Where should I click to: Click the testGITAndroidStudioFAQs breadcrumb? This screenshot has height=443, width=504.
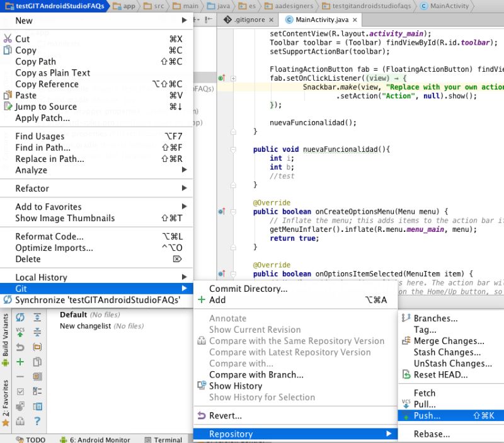point(55,6)
